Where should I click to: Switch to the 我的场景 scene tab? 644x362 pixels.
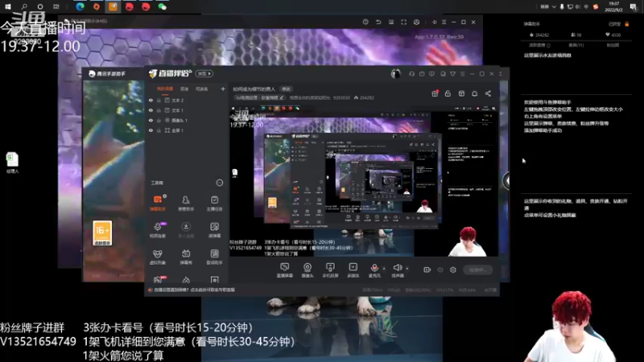pyautogui.click(x=165, y=89)
